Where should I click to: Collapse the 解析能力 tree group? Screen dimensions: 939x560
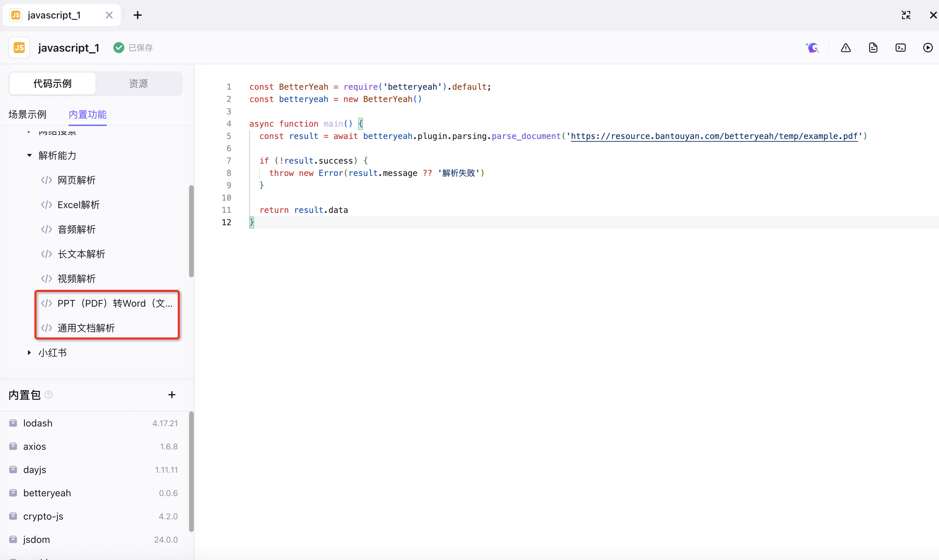29,155
